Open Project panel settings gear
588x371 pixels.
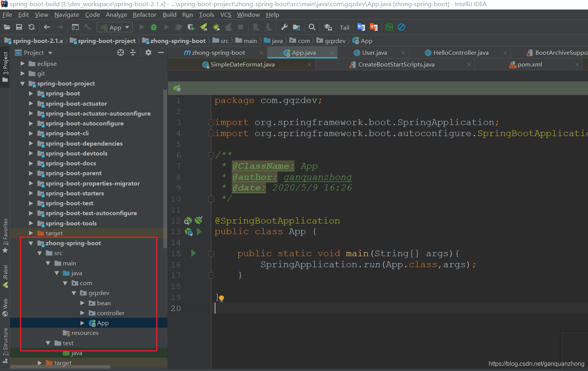coord(148,52)
